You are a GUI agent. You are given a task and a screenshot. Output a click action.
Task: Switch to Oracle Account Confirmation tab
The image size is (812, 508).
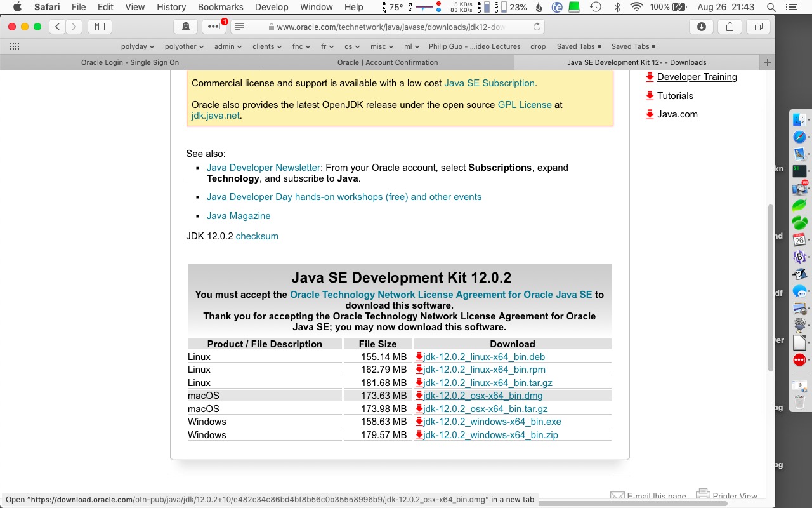click(387, 62)
